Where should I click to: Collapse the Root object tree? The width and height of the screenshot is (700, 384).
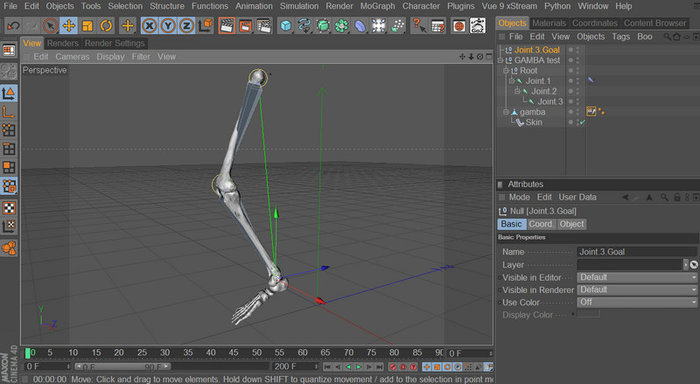(x=506, y=71)
